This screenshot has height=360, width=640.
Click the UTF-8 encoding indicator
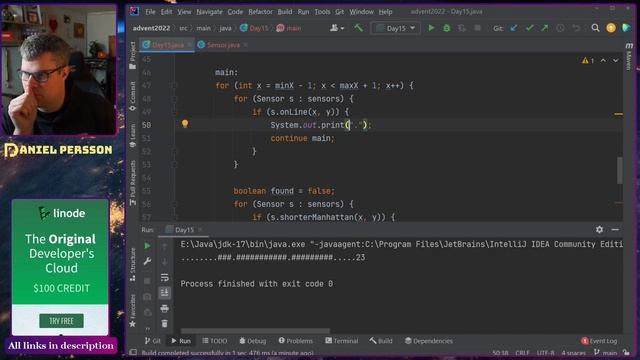pyautogui.click(x=545, y=353)
